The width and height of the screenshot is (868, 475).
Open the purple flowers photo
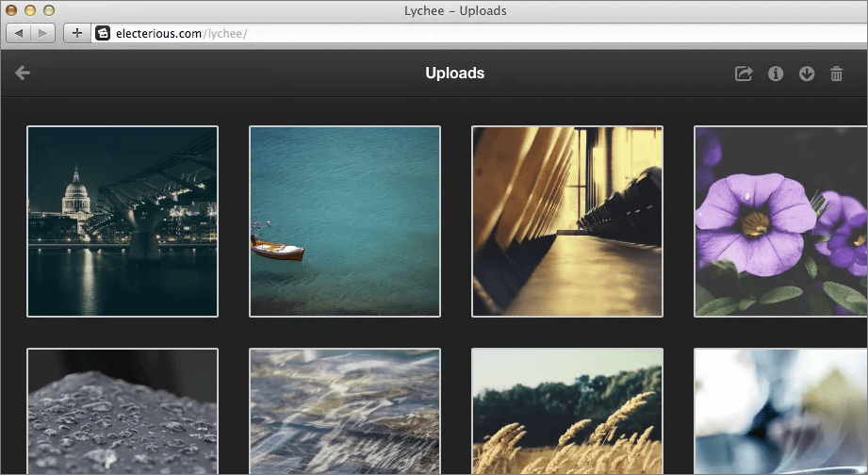780,221
